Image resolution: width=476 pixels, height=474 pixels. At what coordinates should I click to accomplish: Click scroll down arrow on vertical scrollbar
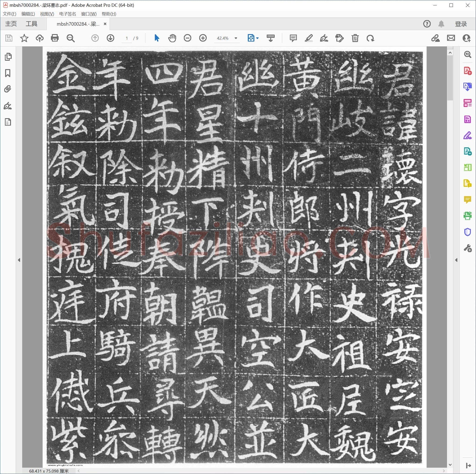450,465
